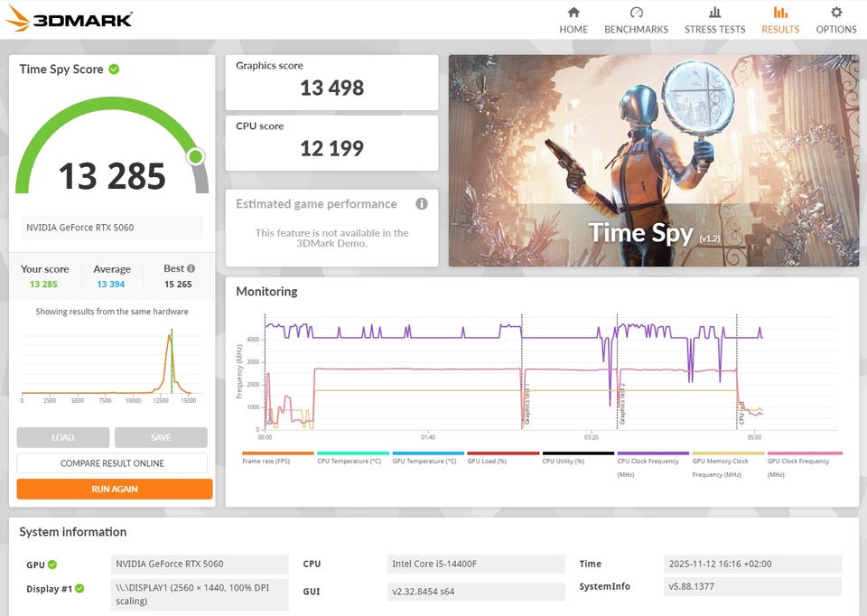
Task: Click the Compare Result Online button
Action: (112, 463)
